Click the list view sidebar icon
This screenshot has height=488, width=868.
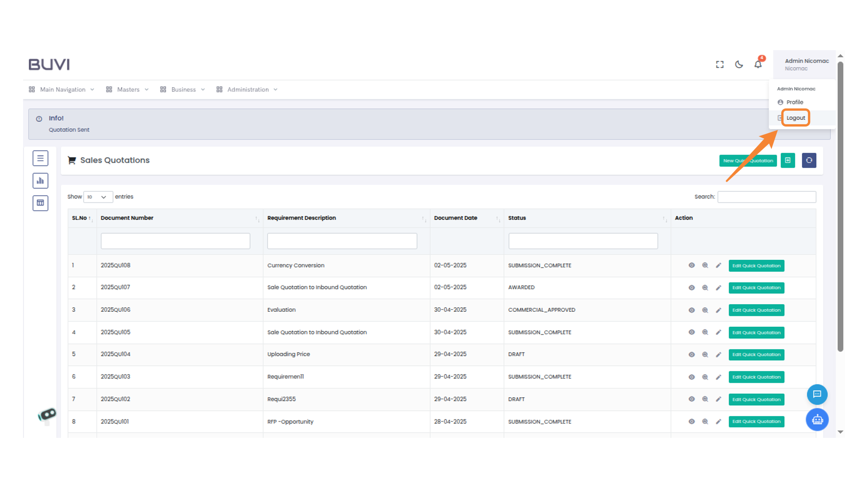coord(40,158)
